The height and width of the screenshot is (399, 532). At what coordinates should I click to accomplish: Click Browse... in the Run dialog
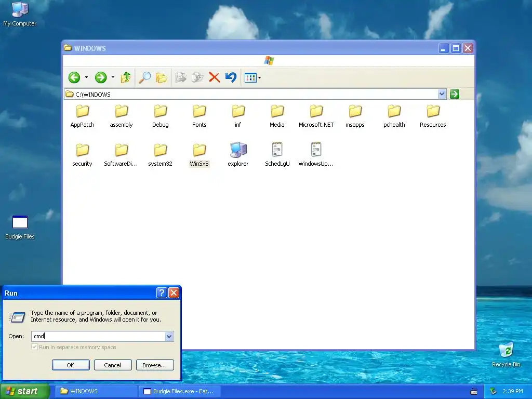point(155,365)
